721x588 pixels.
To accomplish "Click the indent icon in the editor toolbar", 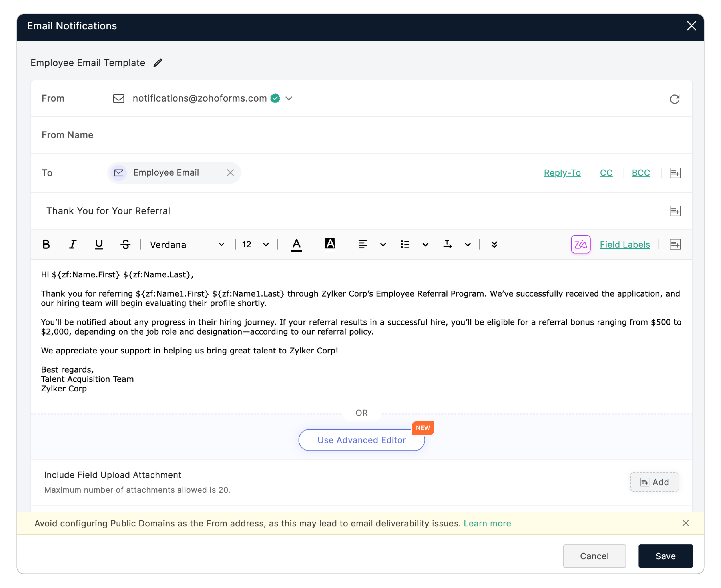I will [448, 244].
